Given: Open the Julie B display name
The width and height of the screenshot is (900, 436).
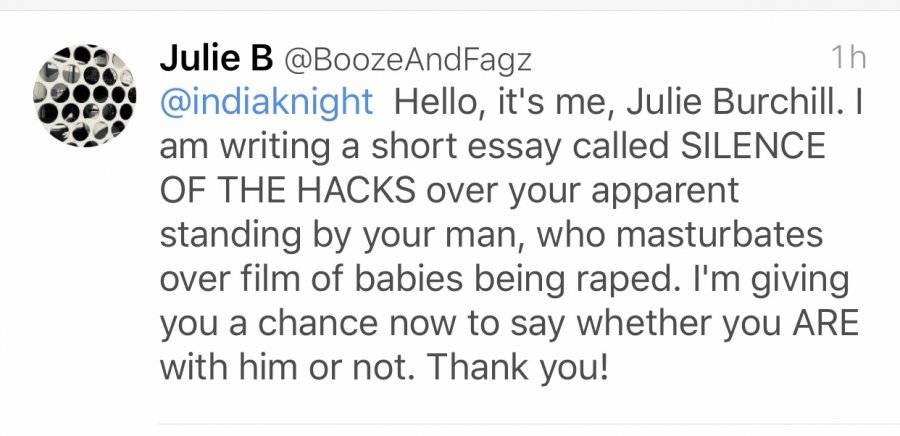Looking at the screenshot, I should (216, 59).
